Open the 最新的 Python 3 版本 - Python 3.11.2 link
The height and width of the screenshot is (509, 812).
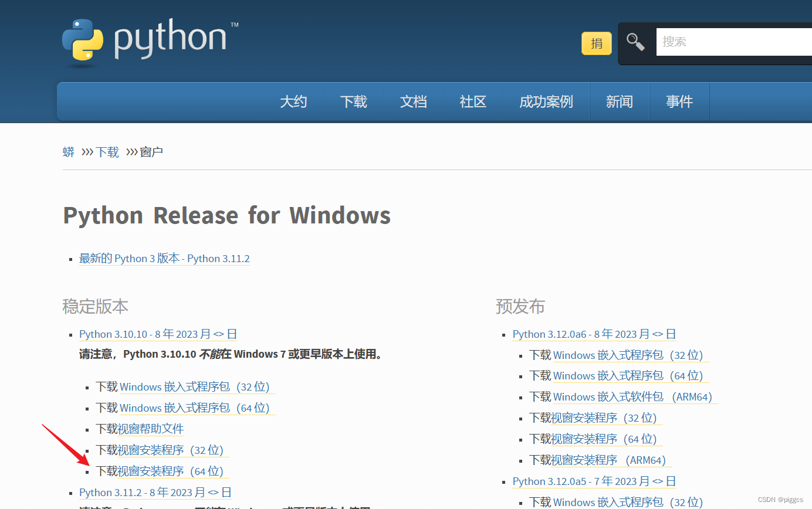tap(164, 259)
